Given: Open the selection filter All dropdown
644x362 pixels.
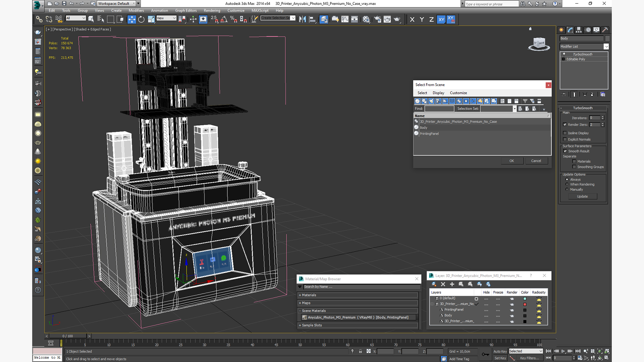Looking at the screenshot, I should pos(76,18).
